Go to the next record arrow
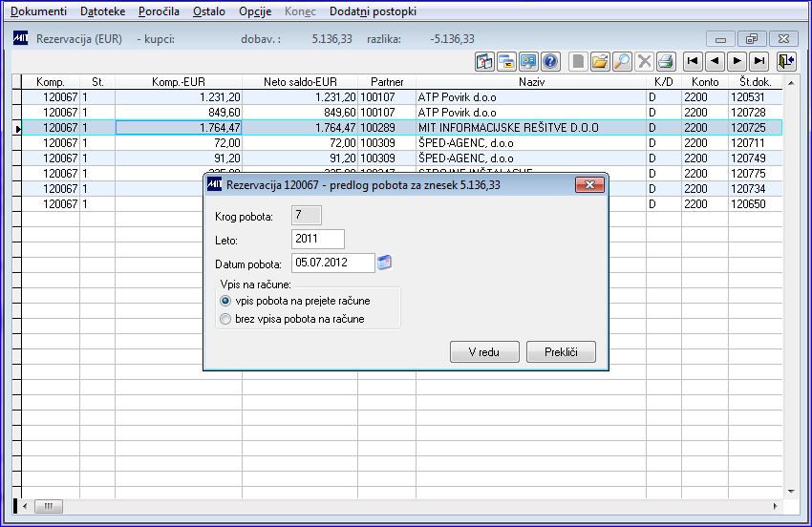812x527 pixels. [x=737, y=61]
